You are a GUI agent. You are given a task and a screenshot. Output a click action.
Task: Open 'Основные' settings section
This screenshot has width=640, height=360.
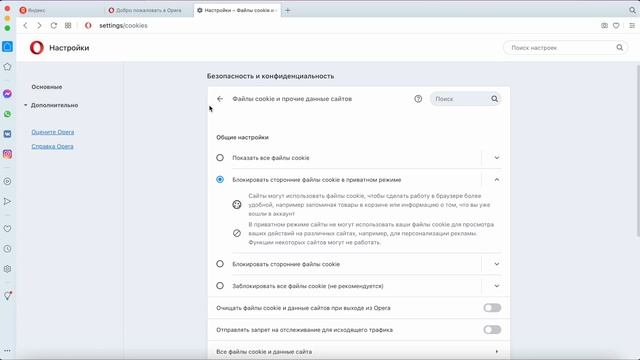[47, 87]
